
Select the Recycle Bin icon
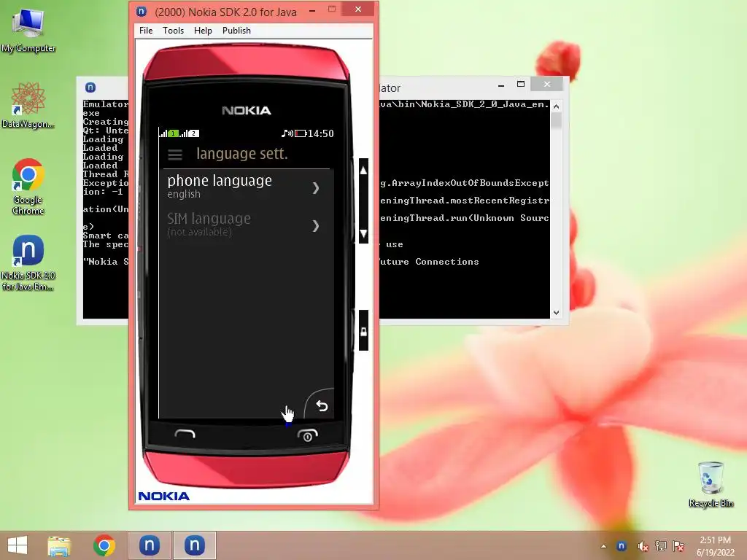click(x=711, y=484)
